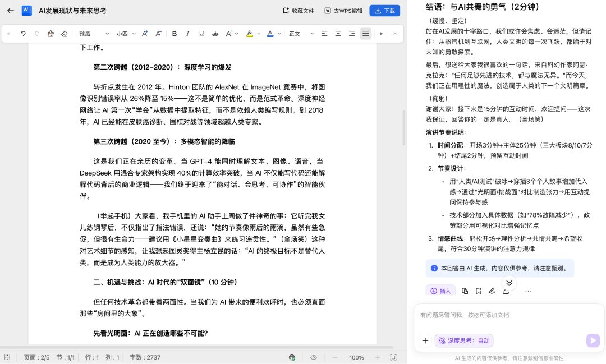
Task: Select the format painter icon
Action: [50, 34]
